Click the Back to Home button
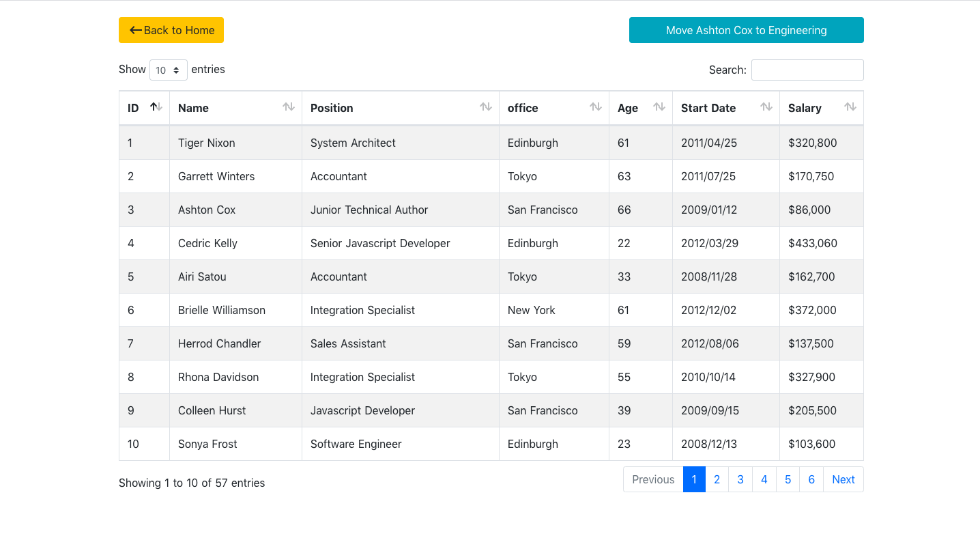 pyautogui.click(x=171, y=30)
